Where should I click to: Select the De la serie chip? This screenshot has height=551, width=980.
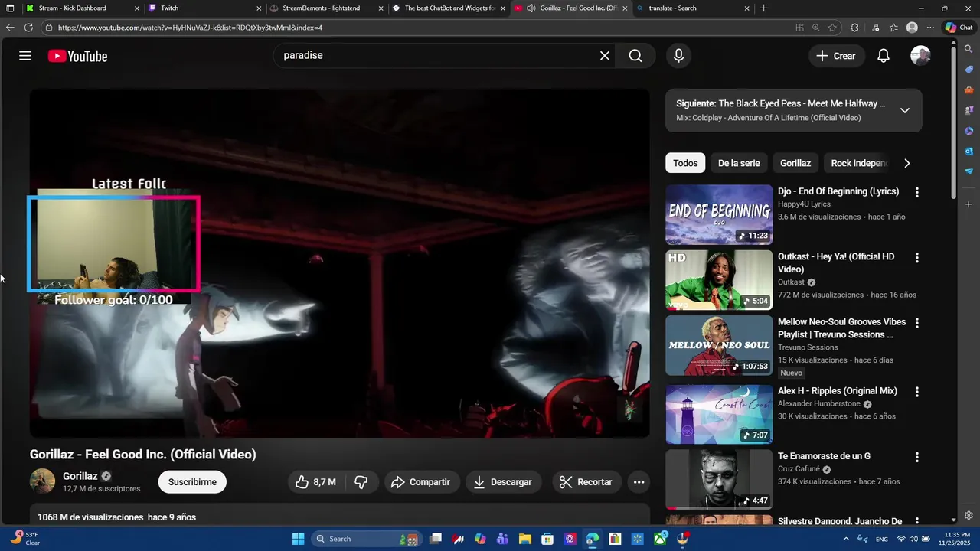[739, 163]
